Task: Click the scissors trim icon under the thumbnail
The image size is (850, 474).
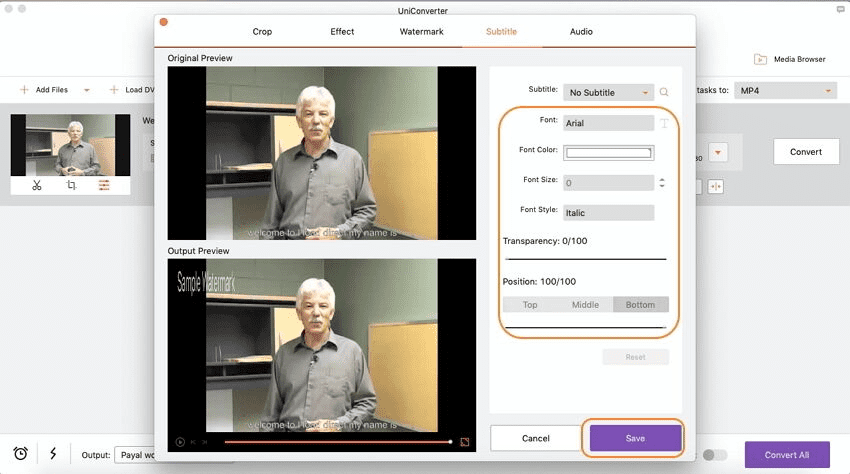Action: coord(37,185)
